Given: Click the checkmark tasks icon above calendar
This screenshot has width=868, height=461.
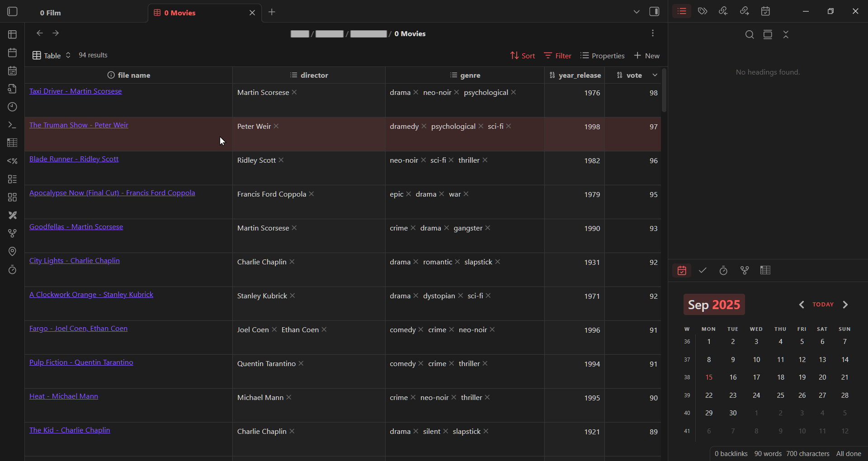Looking at the screenshot, I should [x=703, y=271].
